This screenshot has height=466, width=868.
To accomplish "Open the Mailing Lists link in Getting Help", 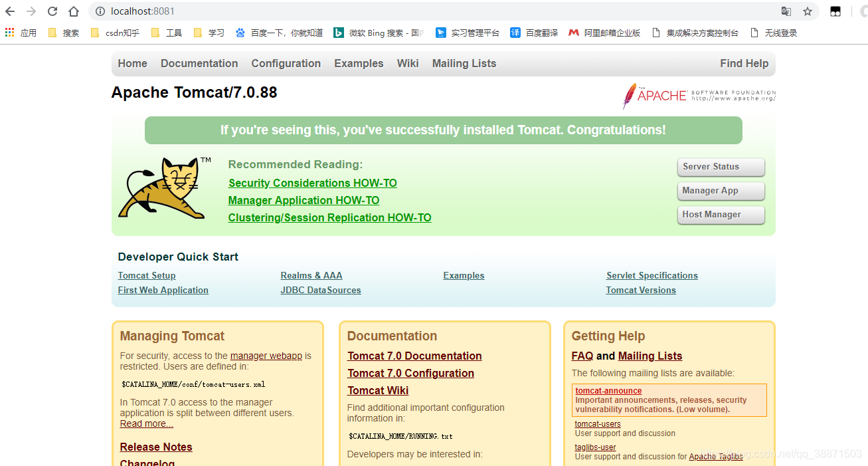I will (x=650, y=356).
